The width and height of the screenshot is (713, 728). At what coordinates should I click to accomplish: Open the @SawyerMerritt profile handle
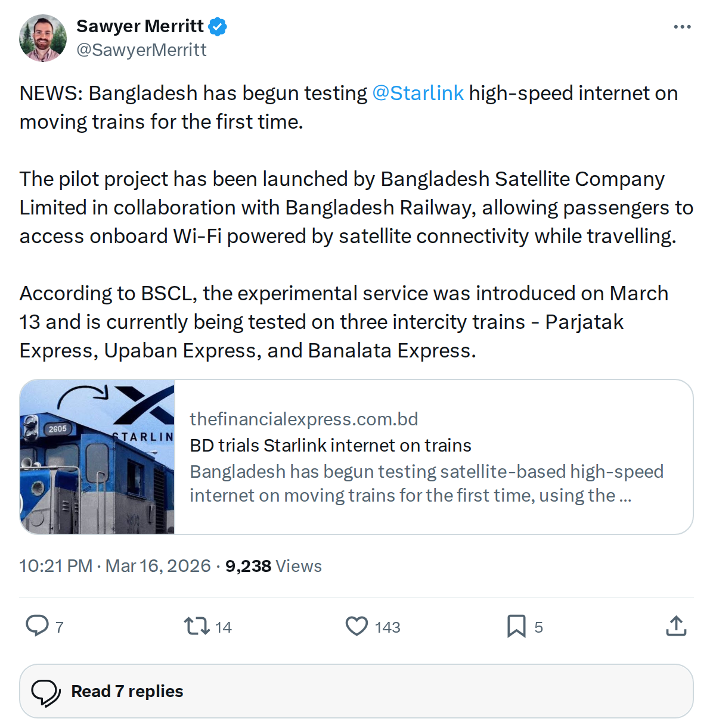142,49
